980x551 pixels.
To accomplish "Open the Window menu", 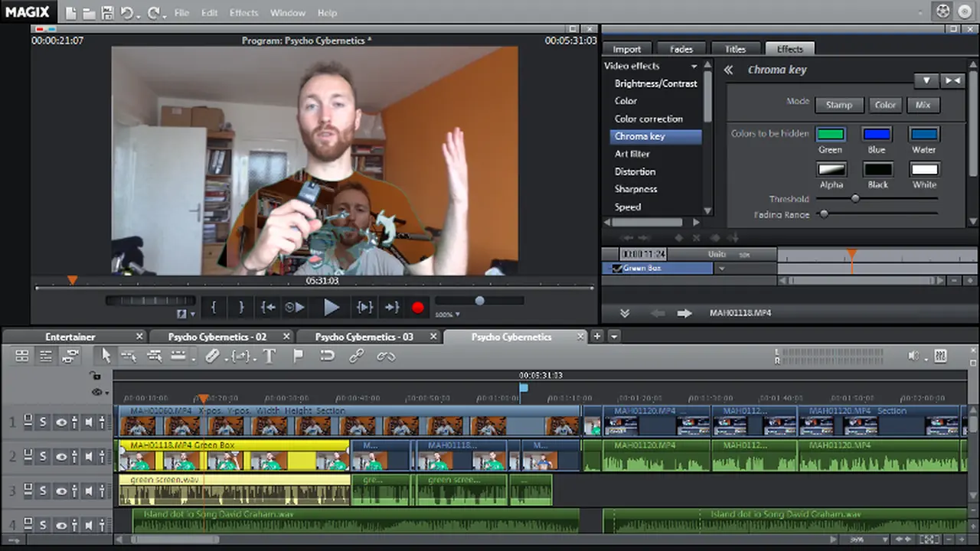I will tap(288, 13).
